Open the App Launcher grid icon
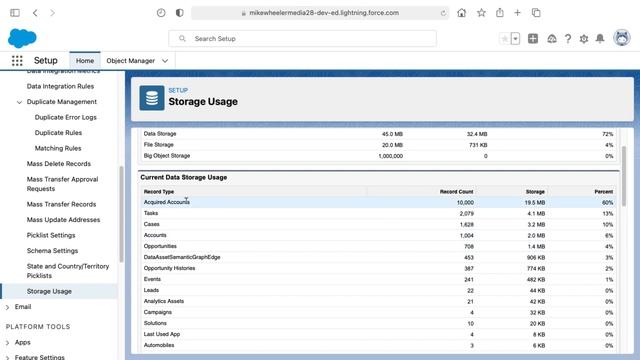The image size is (640, 360). 17,60
